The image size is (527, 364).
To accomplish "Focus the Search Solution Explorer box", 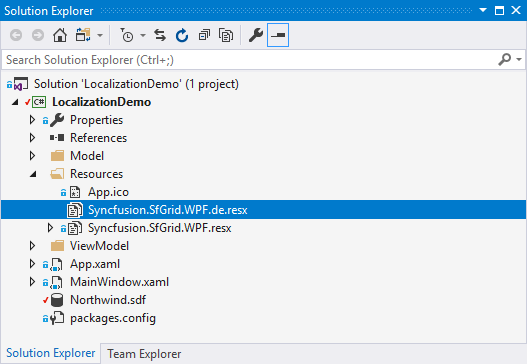I will point(249,60).
